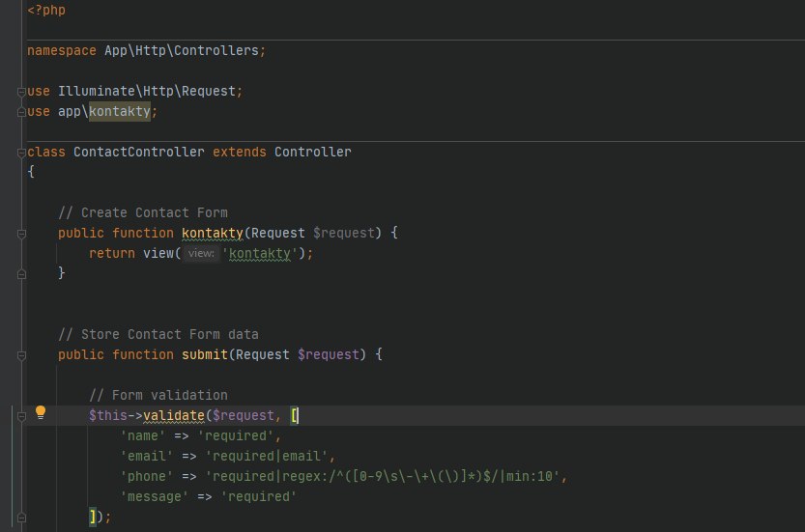Click the 'message' array key

(154, 496)
